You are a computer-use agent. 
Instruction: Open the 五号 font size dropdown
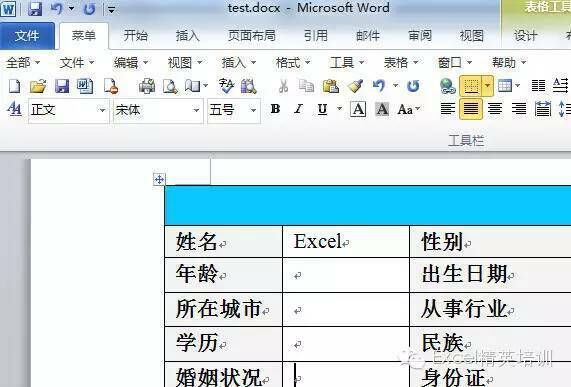pos(253,110)
